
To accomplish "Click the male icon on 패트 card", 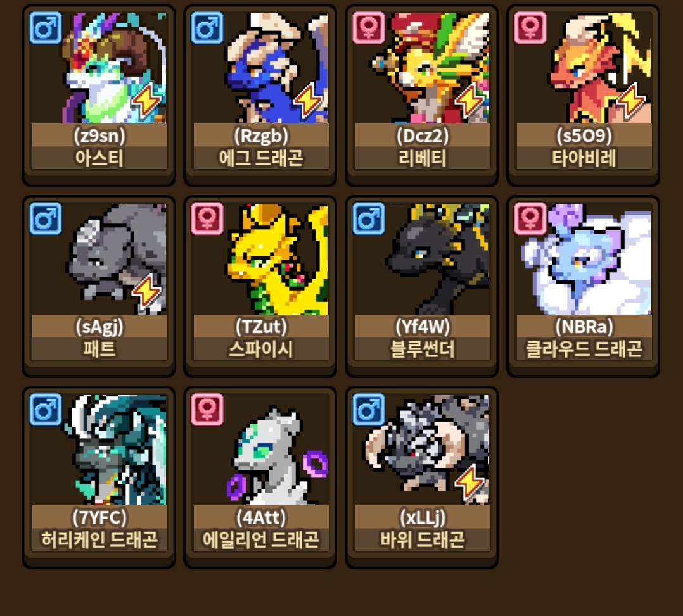I will [46, 218].
